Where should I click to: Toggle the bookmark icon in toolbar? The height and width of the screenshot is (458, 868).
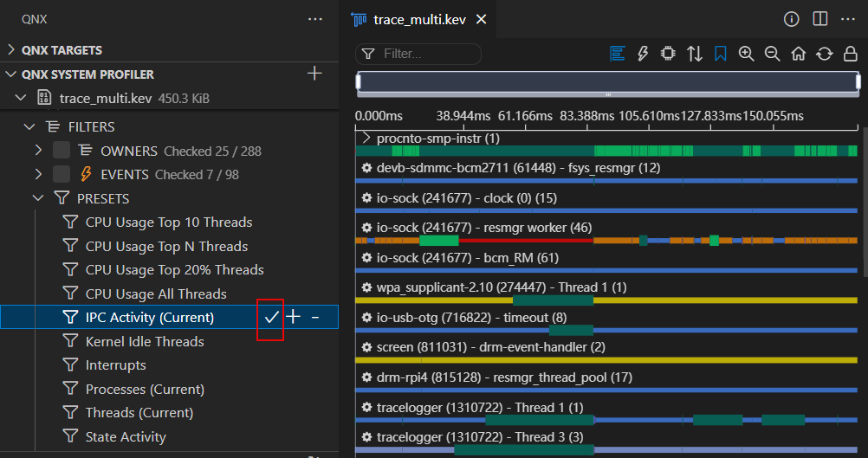tap(720, 54)
